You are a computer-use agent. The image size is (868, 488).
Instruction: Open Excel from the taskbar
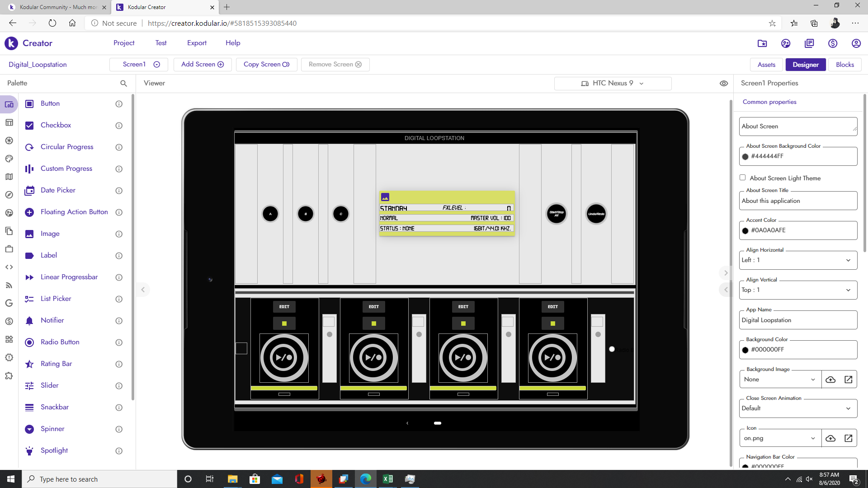pos(388,479)
